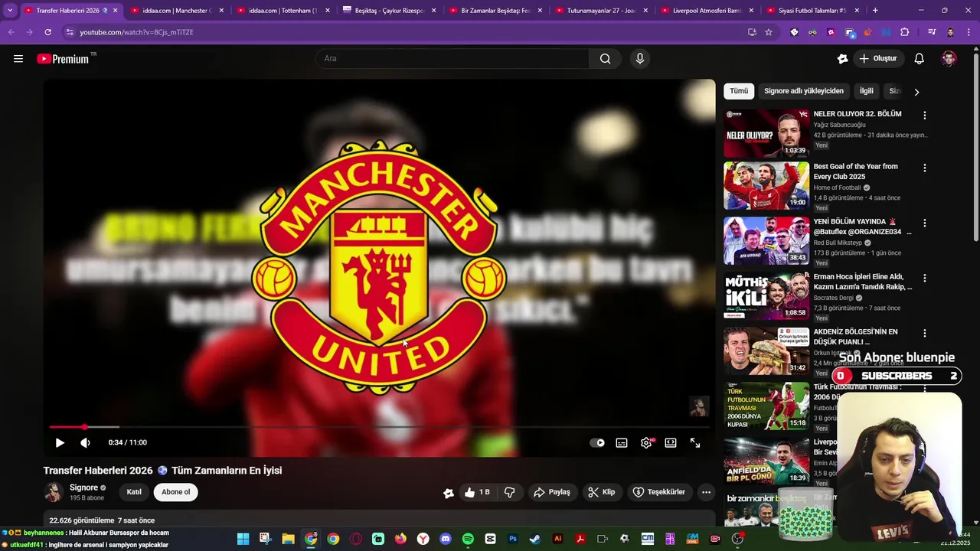The height and width of the screenshot is (551, 980).
Task: Reload the page
Action: 47,32
